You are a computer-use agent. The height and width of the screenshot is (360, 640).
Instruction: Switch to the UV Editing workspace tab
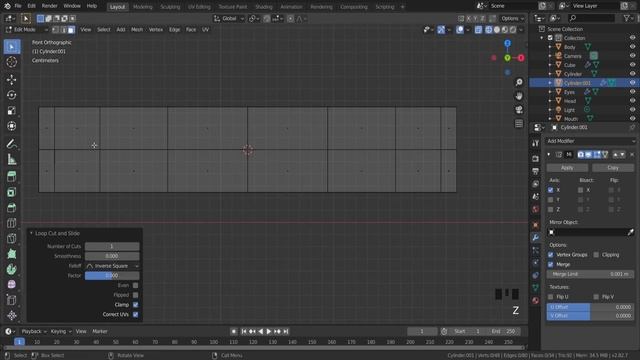(x=199, y=7)
